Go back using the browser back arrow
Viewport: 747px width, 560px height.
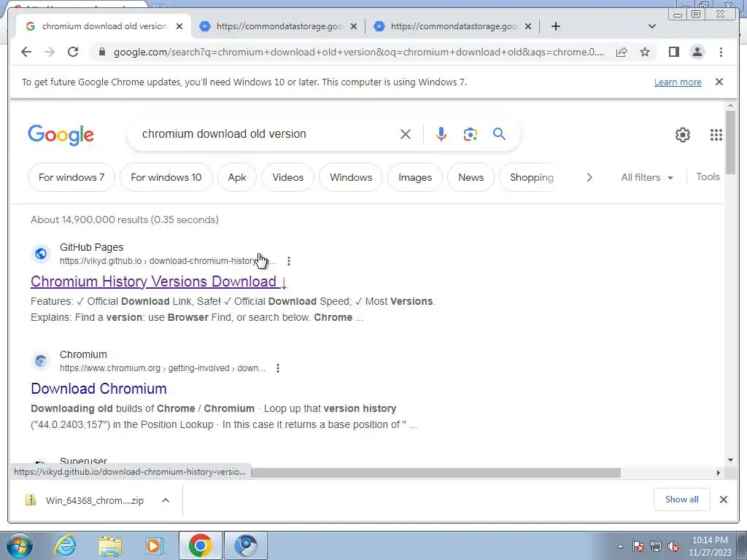[26, 52]
